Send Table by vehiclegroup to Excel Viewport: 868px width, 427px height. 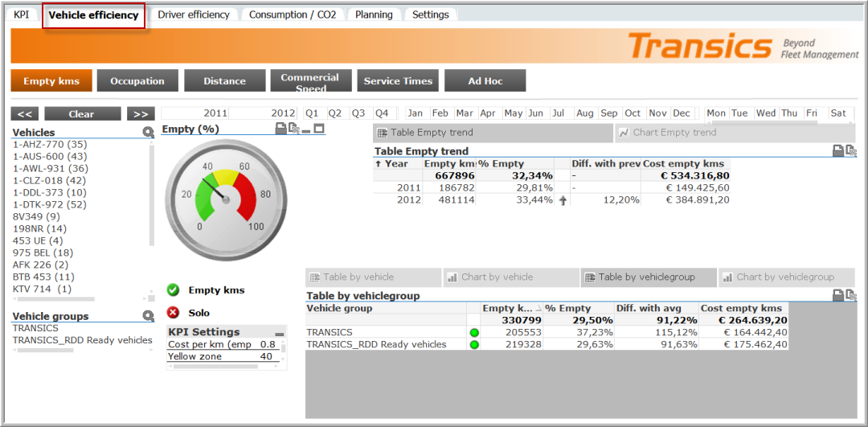(851, 296)
